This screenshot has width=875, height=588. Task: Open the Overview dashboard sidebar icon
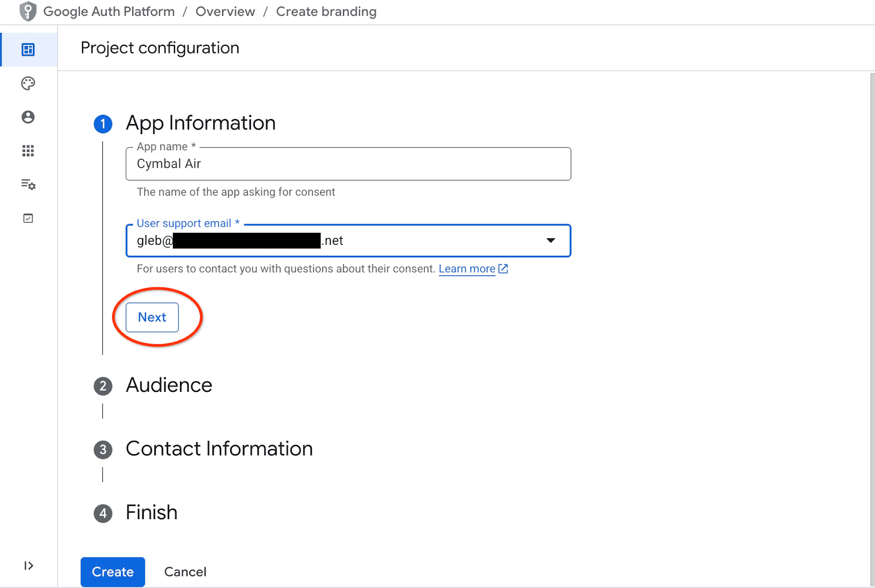(28, 50)
